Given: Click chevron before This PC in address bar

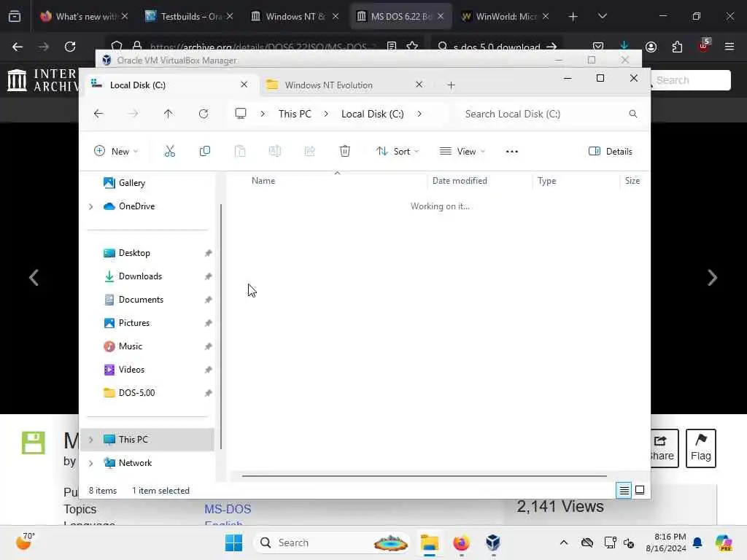Looking at the screenshot, I should click(263, 114).
